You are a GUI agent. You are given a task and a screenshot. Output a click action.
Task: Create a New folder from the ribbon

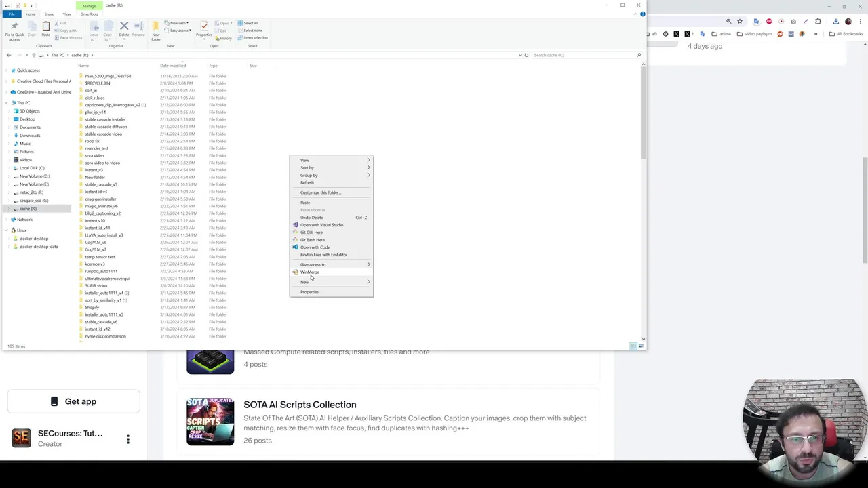pyautogui.click(x=156, y=31)
